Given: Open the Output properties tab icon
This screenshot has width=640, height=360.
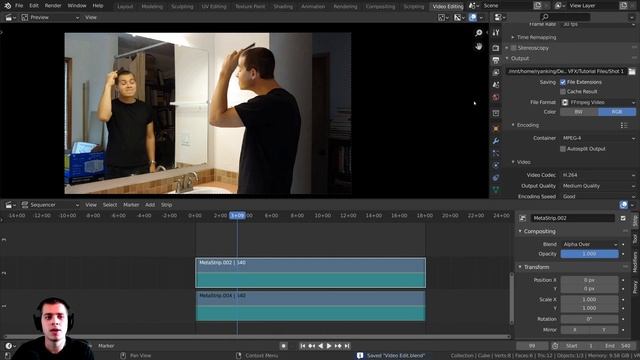Looking at the screenshot, I should pos(496,60).
